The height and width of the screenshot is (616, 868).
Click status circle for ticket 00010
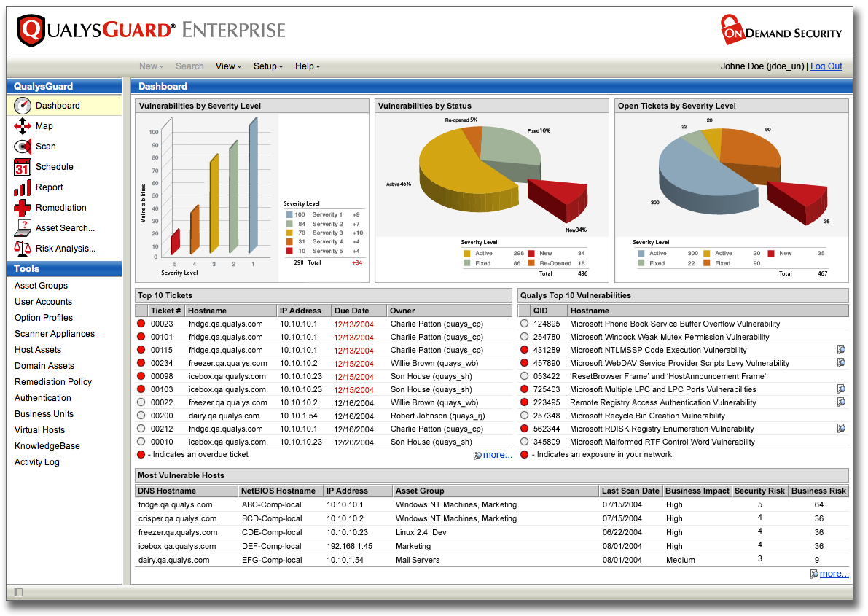point(141,442)
